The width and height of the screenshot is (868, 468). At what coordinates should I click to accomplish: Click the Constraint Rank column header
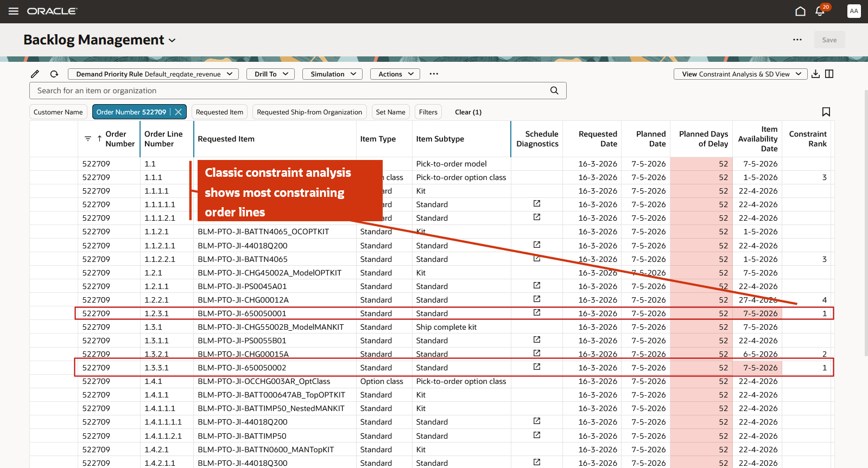pos(808,139)
